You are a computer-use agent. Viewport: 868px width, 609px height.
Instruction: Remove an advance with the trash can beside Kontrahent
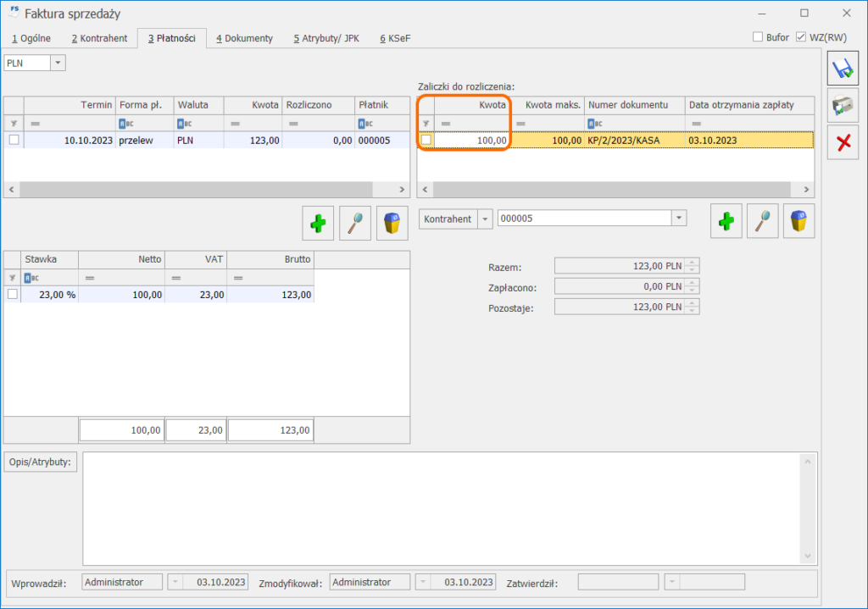click(x=798, y=221)
